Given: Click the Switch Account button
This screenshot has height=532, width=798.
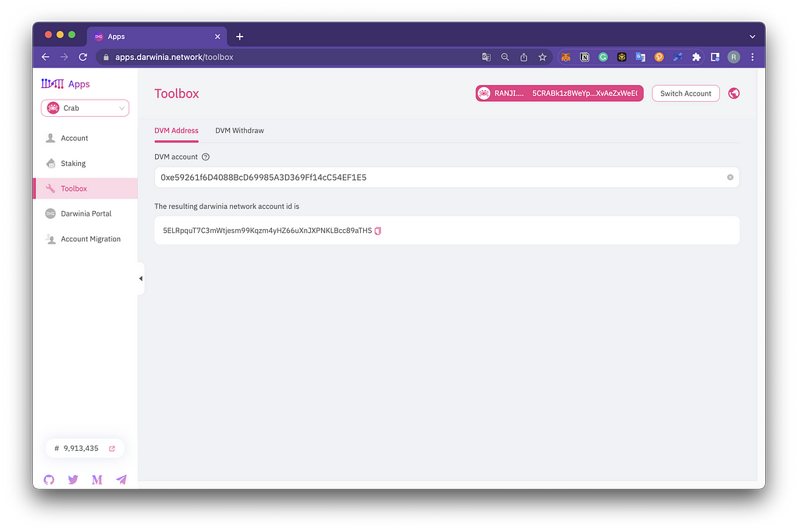Looking at the screenshot, I should click(686, 93).
